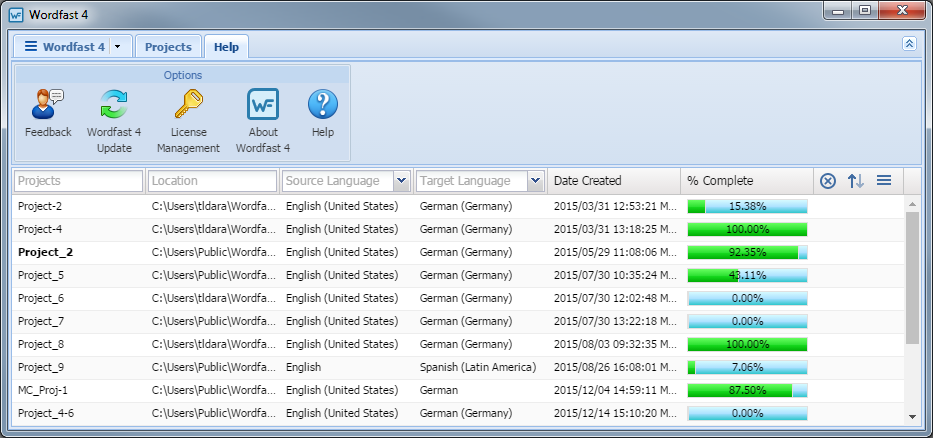Open the Wordfast 4 main menu
The image size is (933, 438).
click(64, 46)
